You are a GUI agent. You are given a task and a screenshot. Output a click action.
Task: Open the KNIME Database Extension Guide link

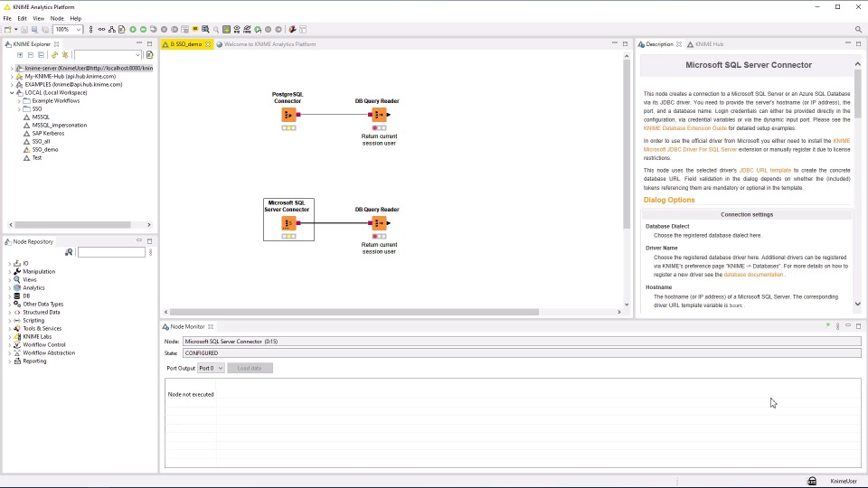point(684,127)
